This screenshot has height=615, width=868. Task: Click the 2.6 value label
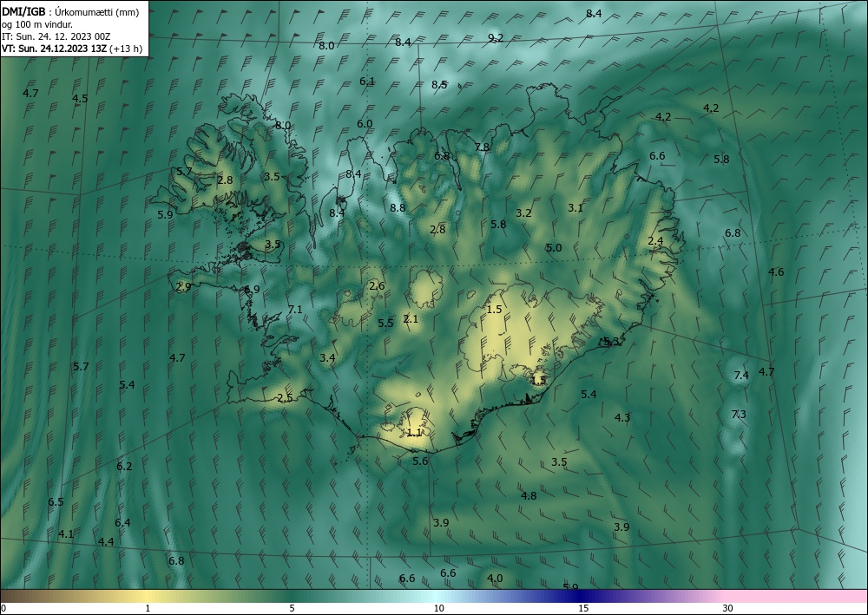377,286
